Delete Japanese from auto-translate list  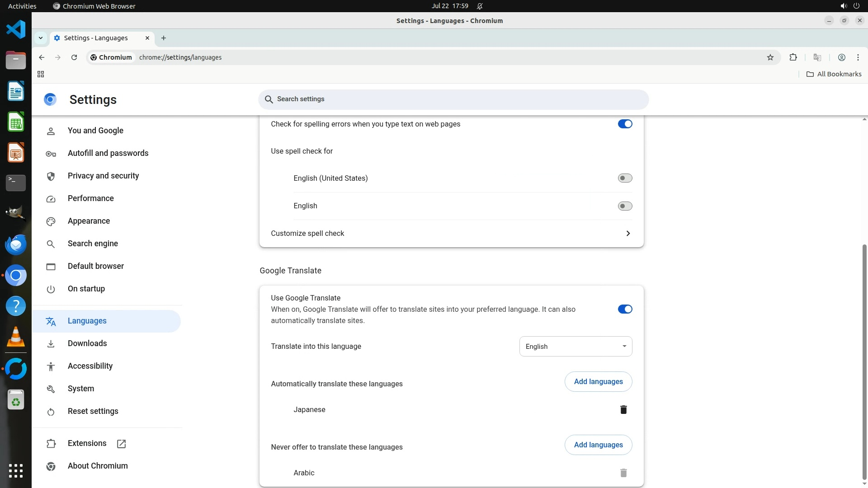tap(623, 409)
